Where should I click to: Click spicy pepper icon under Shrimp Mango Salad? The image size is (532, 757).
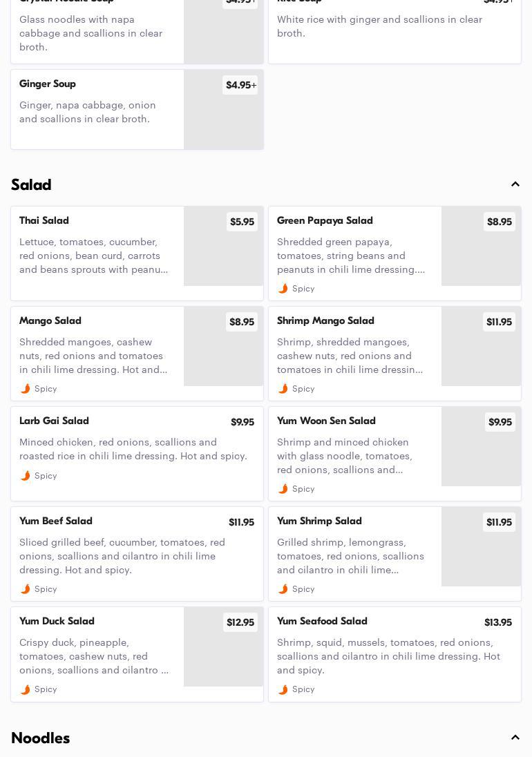[283, 389]
